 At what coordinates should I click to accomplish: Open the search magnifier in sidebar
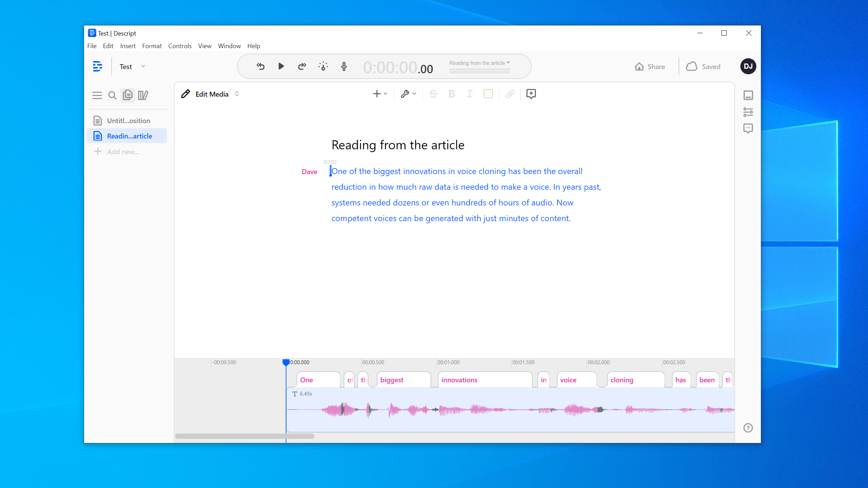112,95
